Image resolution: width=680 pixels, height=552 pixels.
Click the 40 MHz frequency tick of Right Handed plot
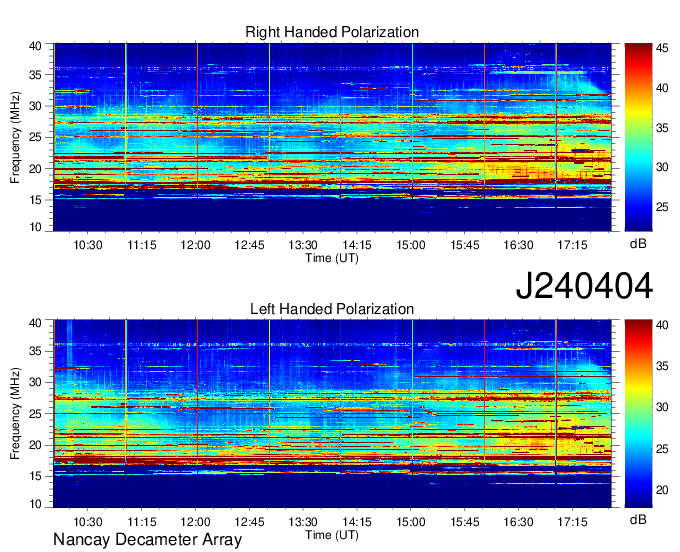pos(35,46)
